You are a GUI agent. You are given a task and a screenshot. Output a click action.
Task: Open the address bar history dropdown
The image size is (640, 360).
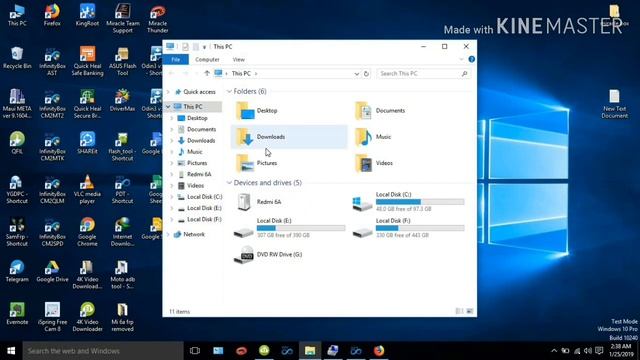click(356, 74)
